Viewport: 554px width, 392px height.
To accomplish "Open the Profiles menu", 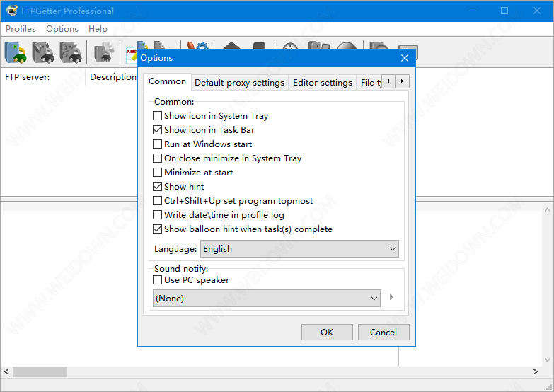I will pos(21,29).
